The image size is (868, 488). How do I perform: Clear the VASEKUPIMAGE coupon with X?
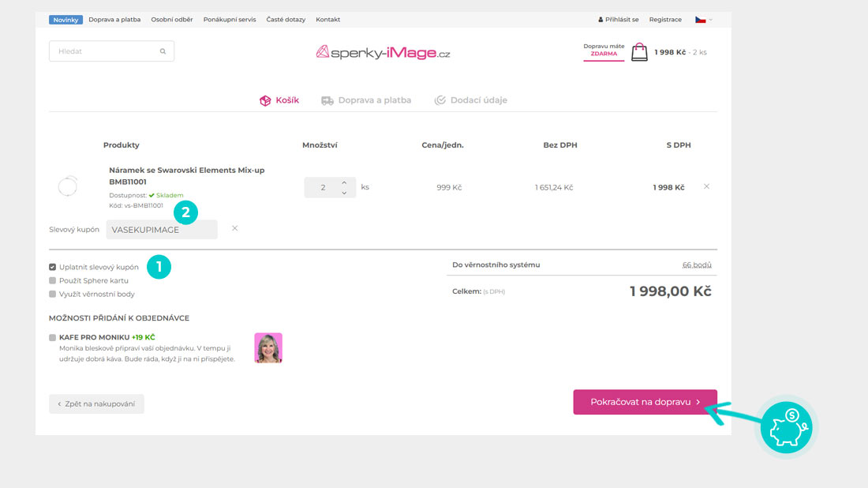click(x=234, y=228)
